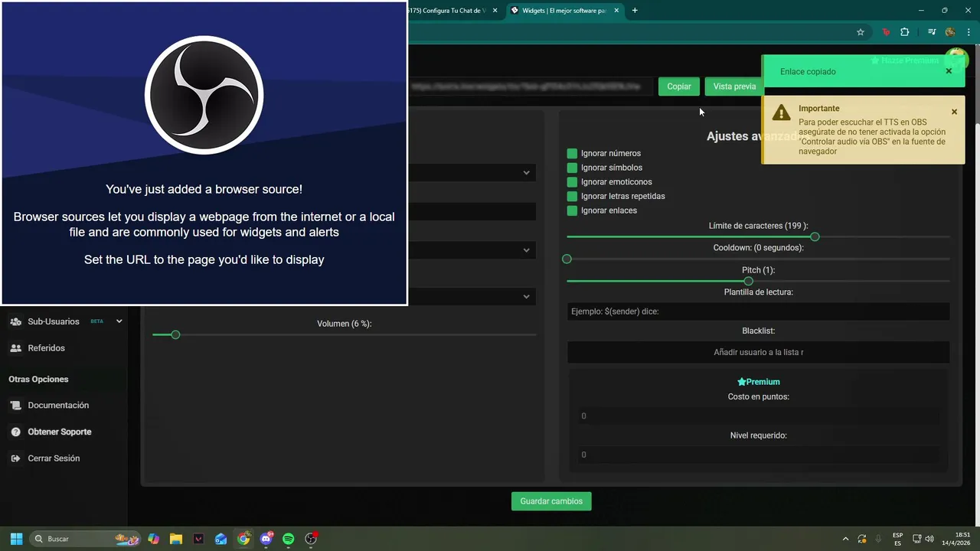Open 'Obtener Soporte' in the sidebar
Screen dimensions: 980x551
[59, 432]
